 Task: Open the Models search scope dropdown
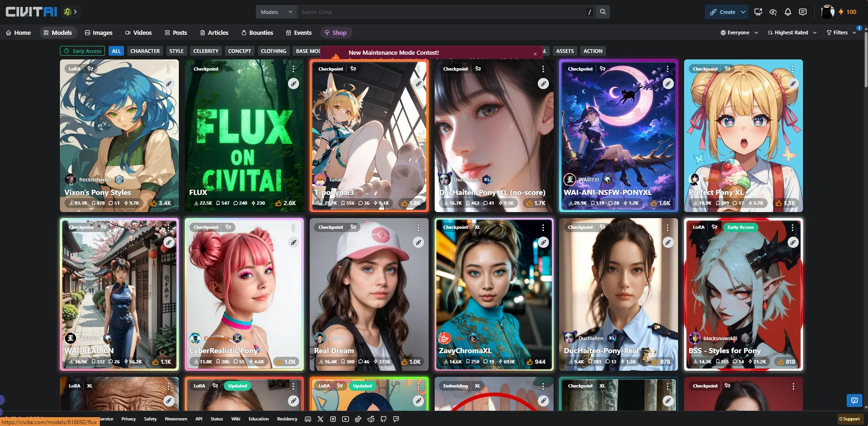coord(276,12)
